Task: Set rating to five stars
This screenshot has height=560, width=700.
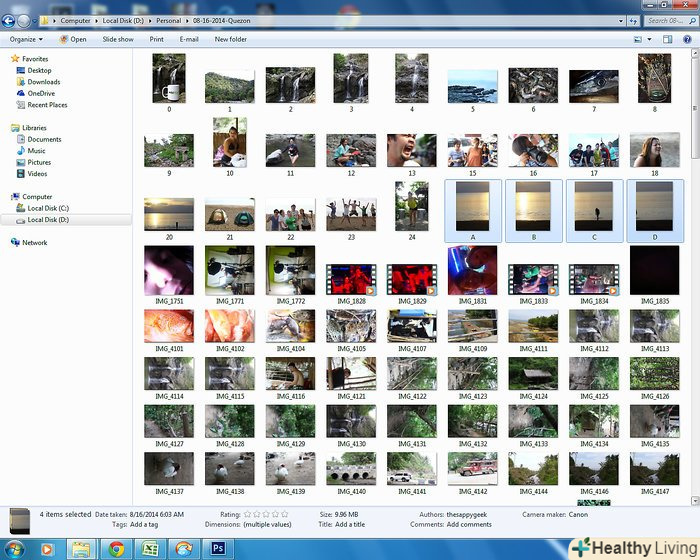Action: click(x=284, y=514)
